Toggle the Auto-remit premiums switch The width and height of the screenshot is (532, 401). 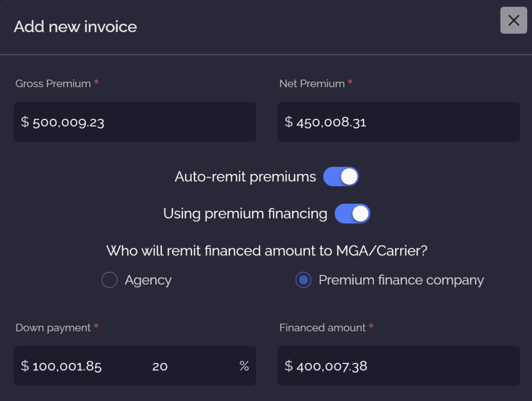[341, 177]
